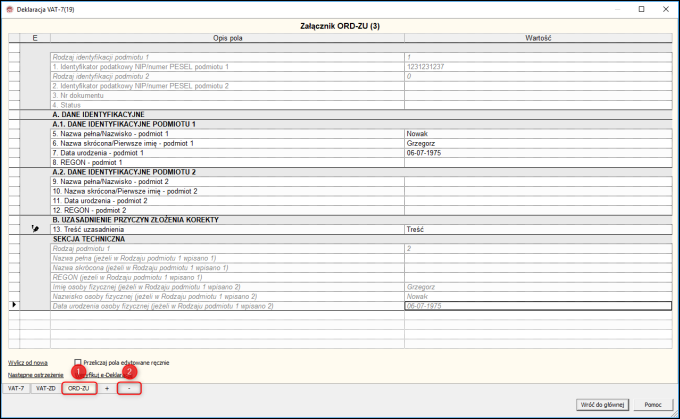Click 'A.1. DANE IDENTYFIKACYJNE PODMIOTU 1' header

pos(124,124)
